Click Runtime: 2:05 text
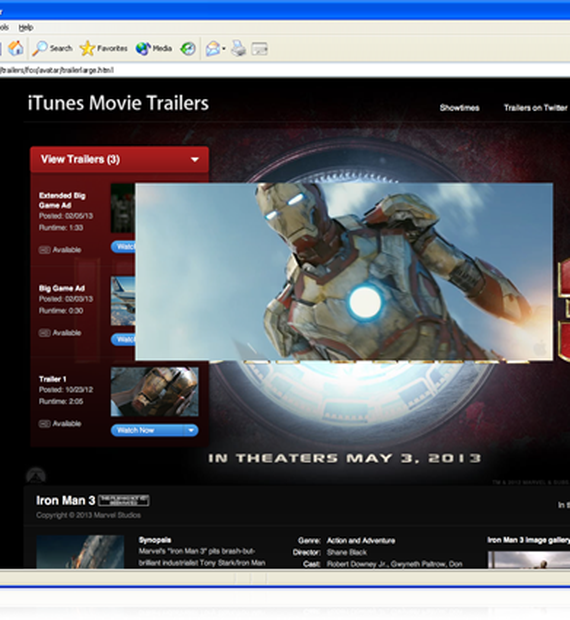Screen dimensions: 570x620 61,401
